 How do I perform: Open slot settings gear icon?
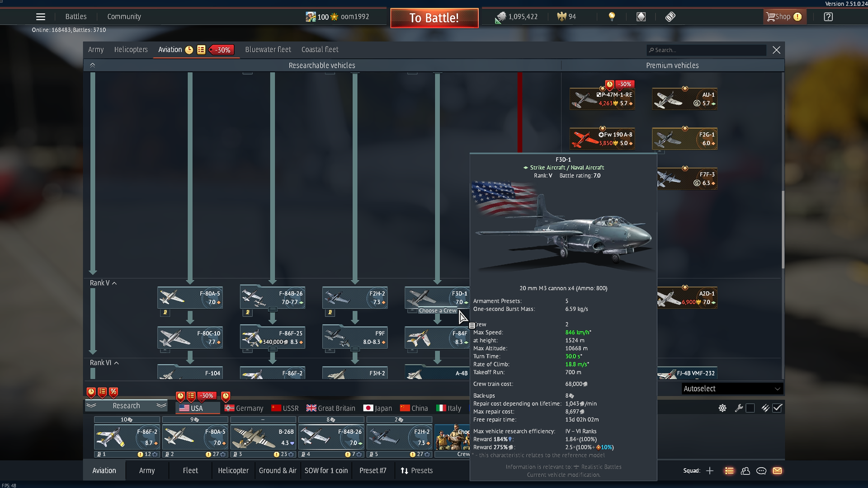click(x=722, y=408)
